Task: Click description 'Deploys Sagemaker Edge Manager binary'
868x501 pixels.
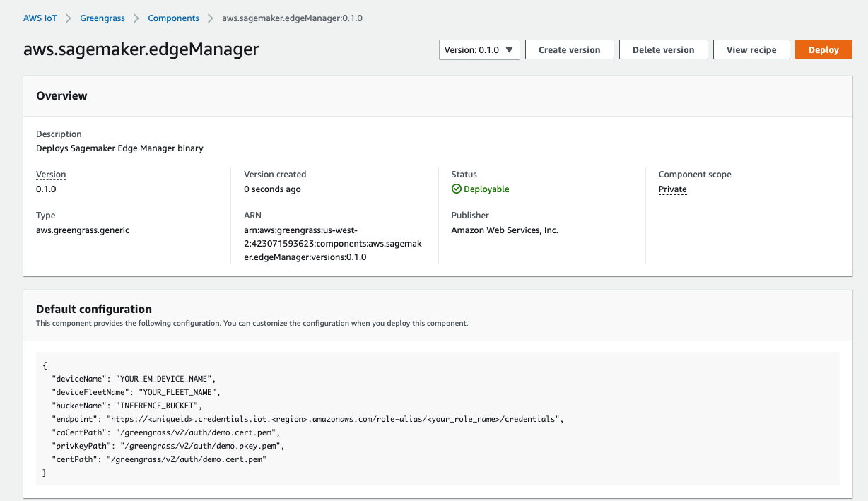Action: (x=119, y=148)
